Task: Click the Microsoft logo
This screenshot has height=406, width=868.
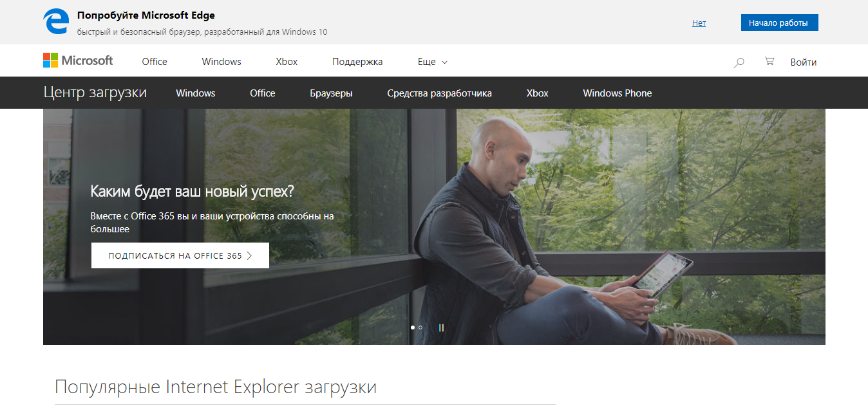Action: pos(77,60)
